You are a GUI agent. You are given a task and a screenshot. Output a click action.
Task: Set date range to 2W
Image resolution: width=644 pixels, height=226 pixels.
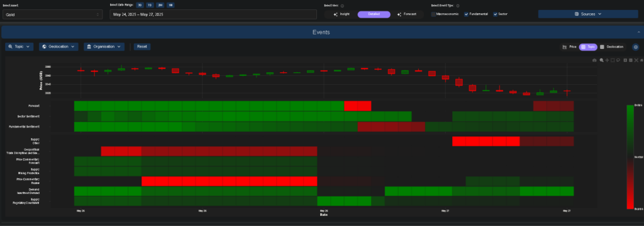click(160, 5)
